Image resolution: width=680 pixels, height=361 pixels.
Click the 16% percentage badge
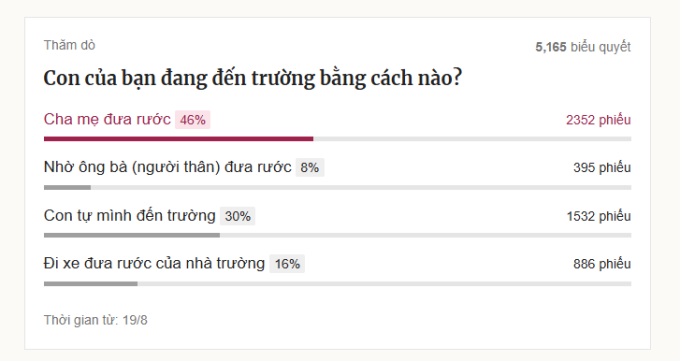point(287,264)
